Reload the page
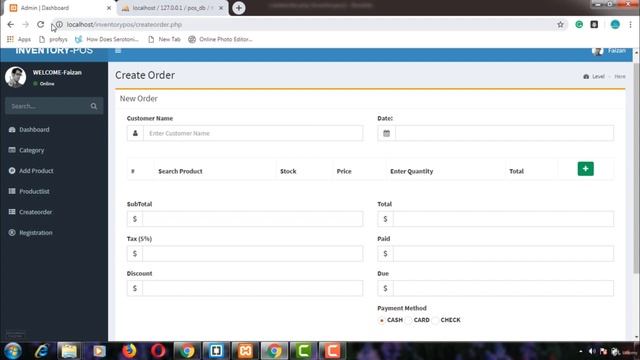The image size is (640, 360). pyautogui.click(x=40, y=24)
